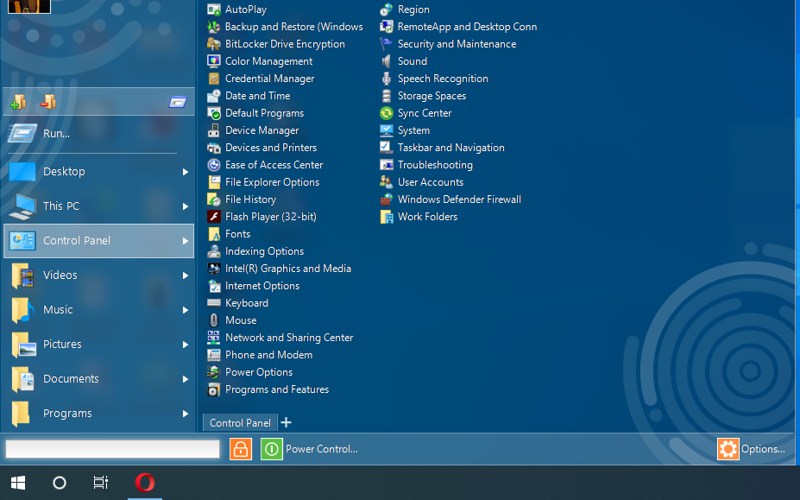This screenshot has height=500, width=800.
Task: Click the Sound speaker icon
Action: point(386,61)
